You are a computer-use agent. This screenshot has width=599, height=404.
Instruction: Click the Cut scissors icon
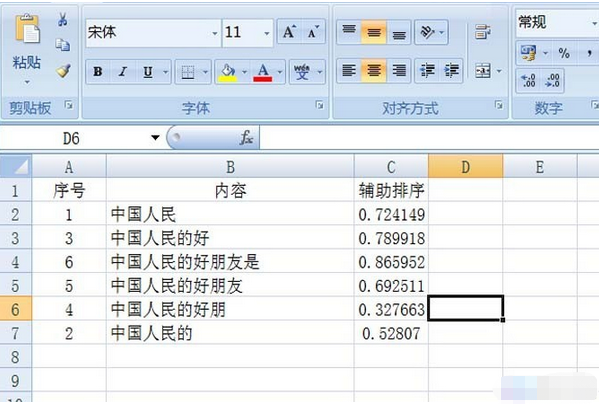63,19
